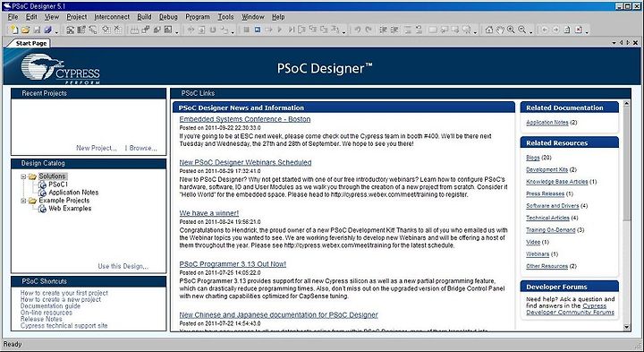Click How to create your first project
The height and width of the screenshot is (352, 644).
click(64, 293)
